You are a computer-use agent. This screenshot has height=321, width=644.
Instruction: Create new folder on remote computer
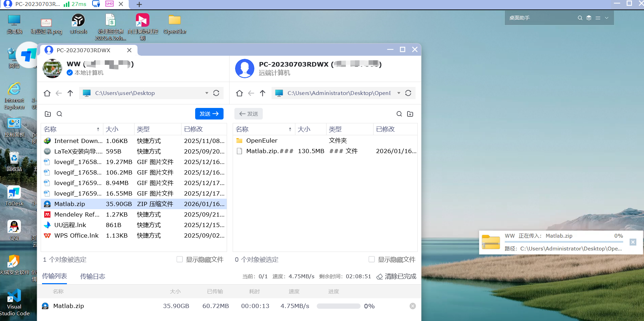click(410, 114)
